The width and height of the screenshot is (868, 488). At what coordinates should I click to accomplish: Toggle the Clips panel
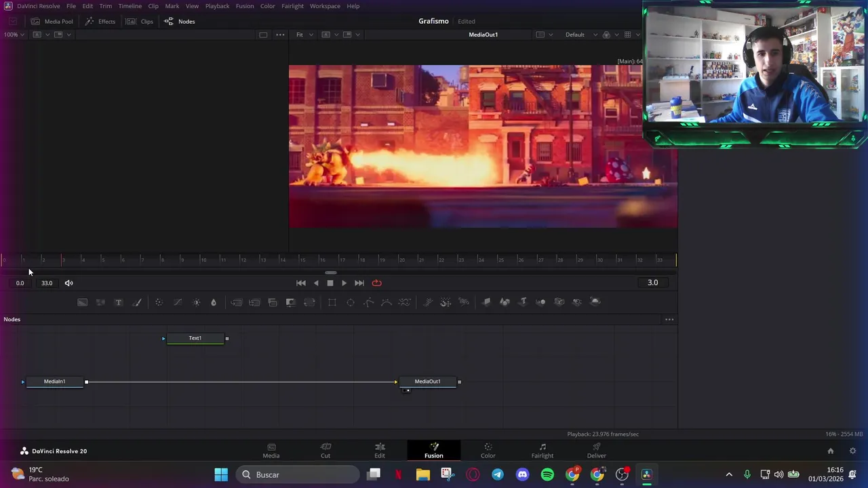tap(140, 21)
